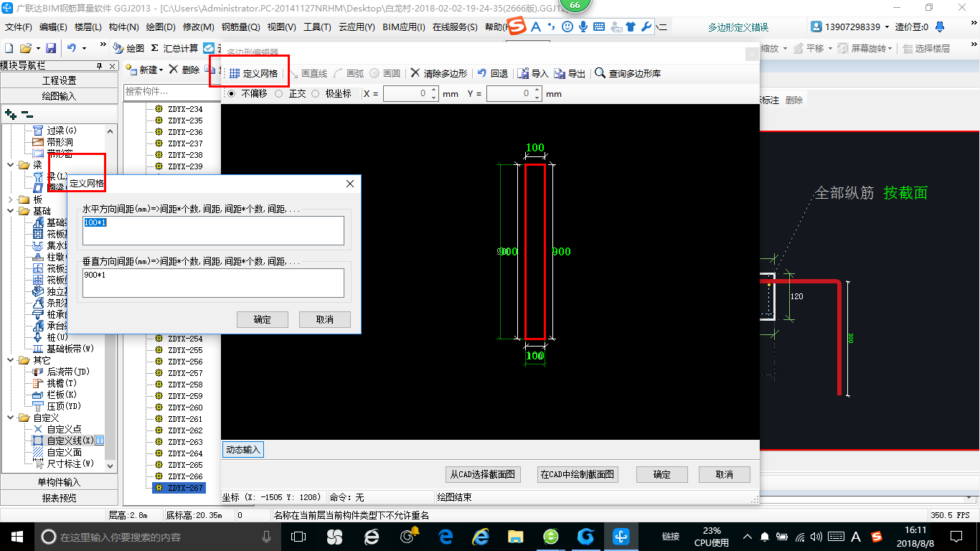The height and width of the screenshot is (551, 980).
Task: Click the expand-all plus icon in navigation panel
Action: 10,114
